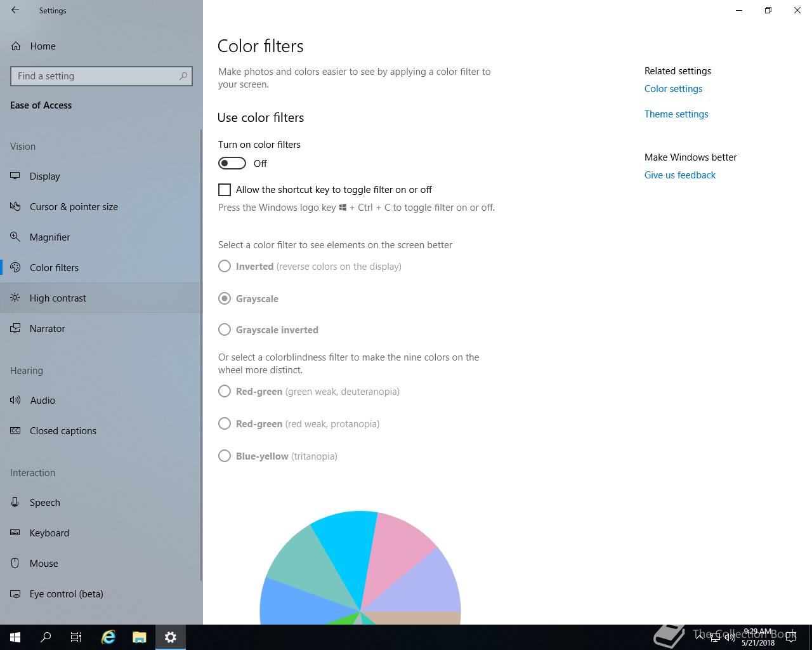Image resolution: width=812 pixels, height=650 pixels.
Task: Click the Eye control (beta) icon
Action: tap(15, 594)
